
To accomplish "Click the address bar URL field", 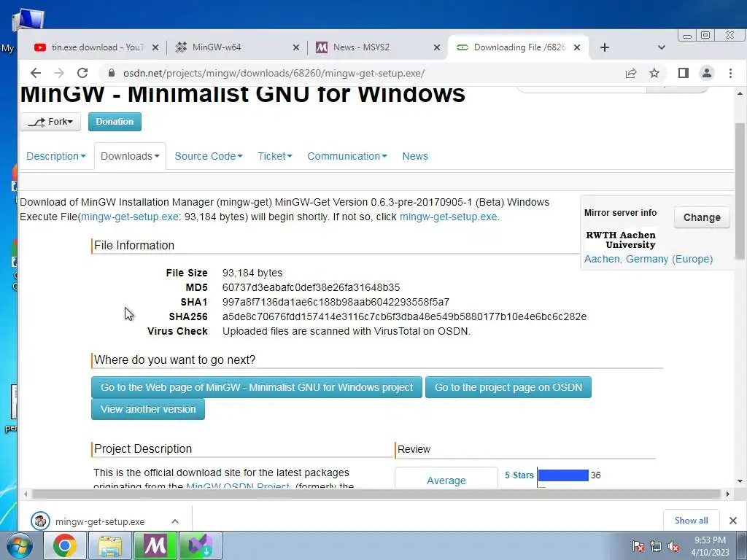I will [274, 74].
